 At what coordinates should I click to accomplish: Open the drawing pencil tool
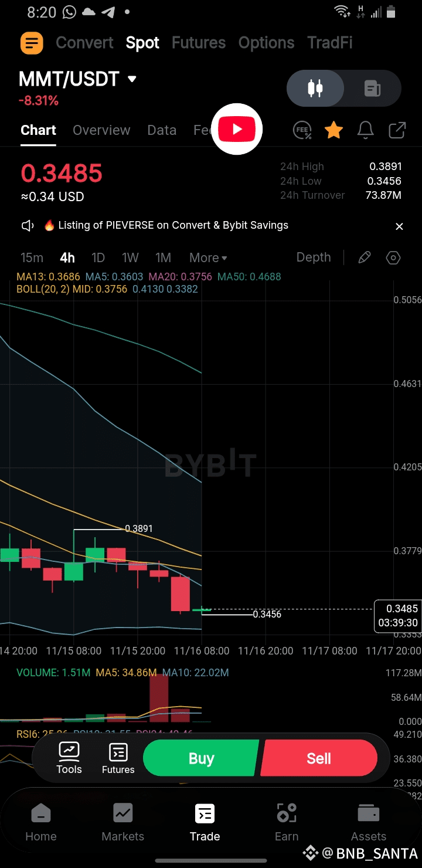tap(365, 257)
